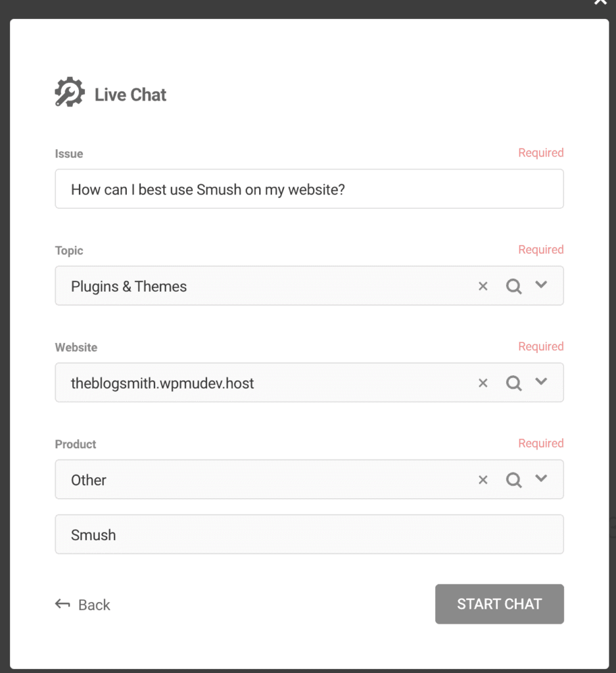616x673 pixels.
Task: Expand the Topic dropdown chevron
Action: point(542,286)
